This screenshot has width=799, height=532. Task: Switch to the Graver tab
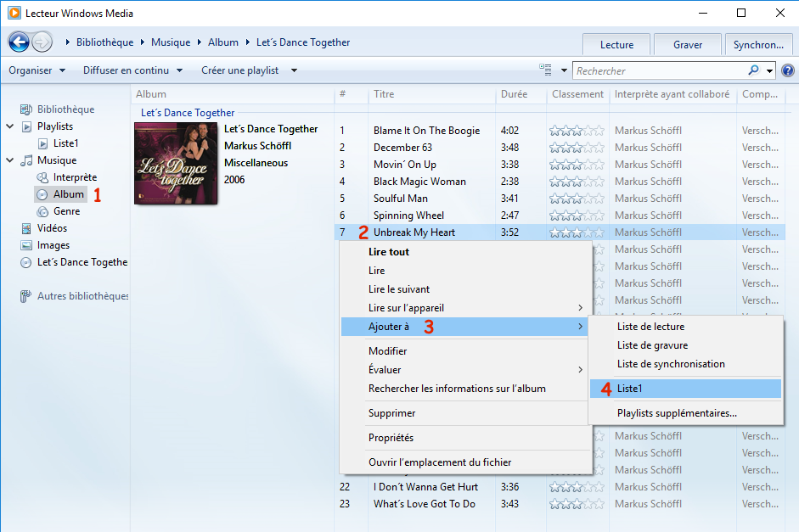click(x=688, y=45)
